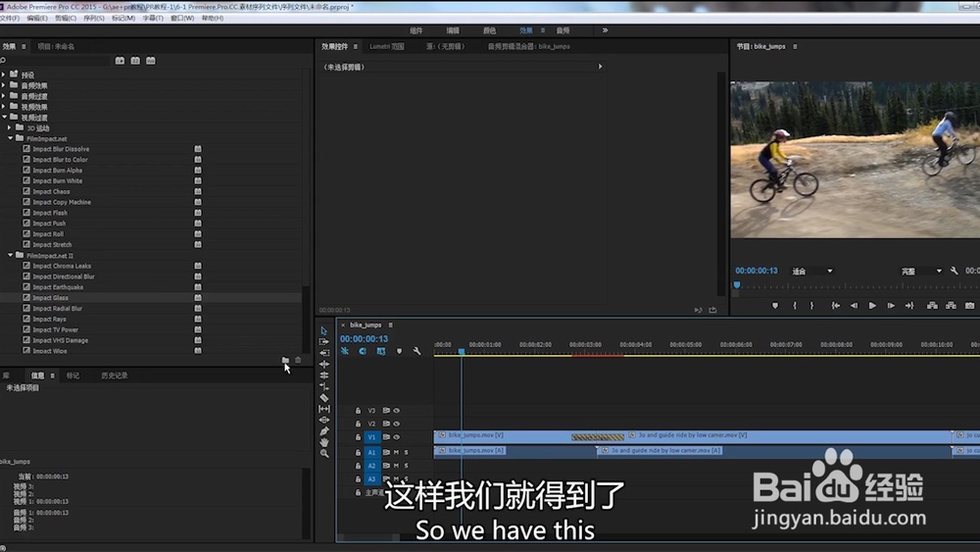Click Mark In in the program monitor
Screen dimensions: 980x552
coord(795,306)
